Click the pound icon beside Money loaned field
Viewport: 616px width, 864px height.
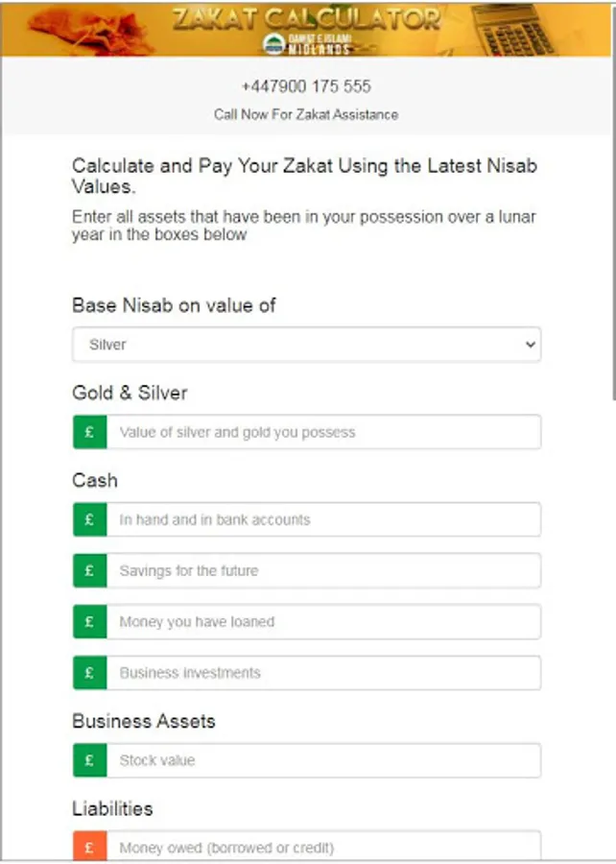(x=89, y=621)
